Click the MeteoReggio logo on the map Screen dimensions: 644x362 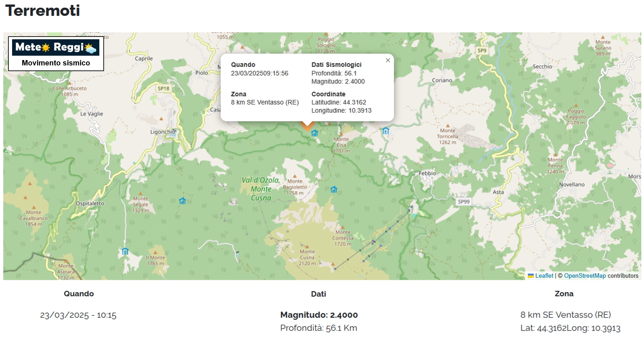click(56, 47)
